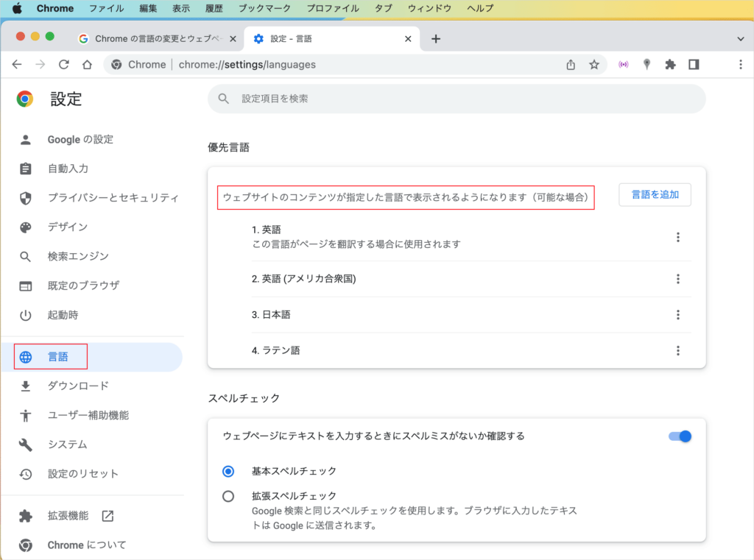Open more options for 4. ラテン語
Image resolution: width=754 pixels, height=560 pixels.
(x=678, y=351)
